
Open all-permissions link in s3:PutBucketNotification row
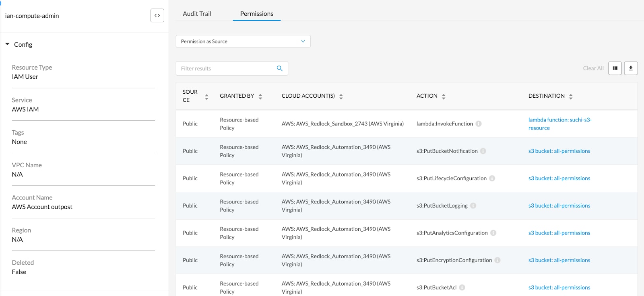tap(559, 151)
